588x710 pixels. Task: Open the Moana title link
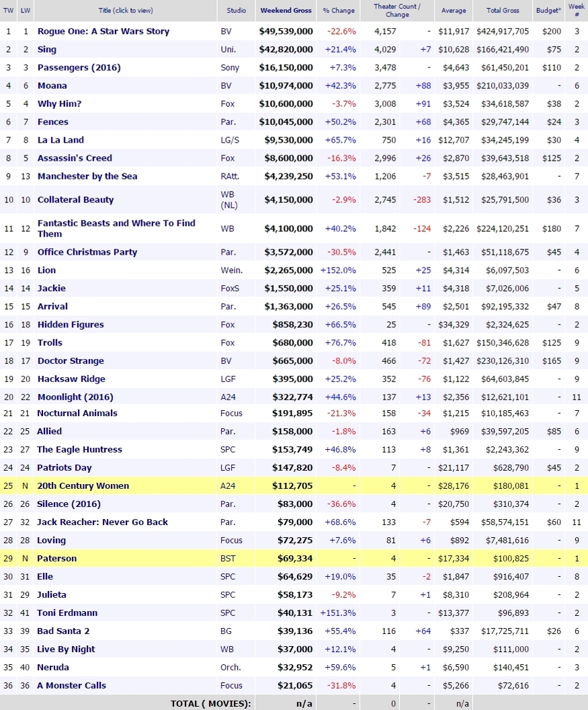click(x=52, y=85)
